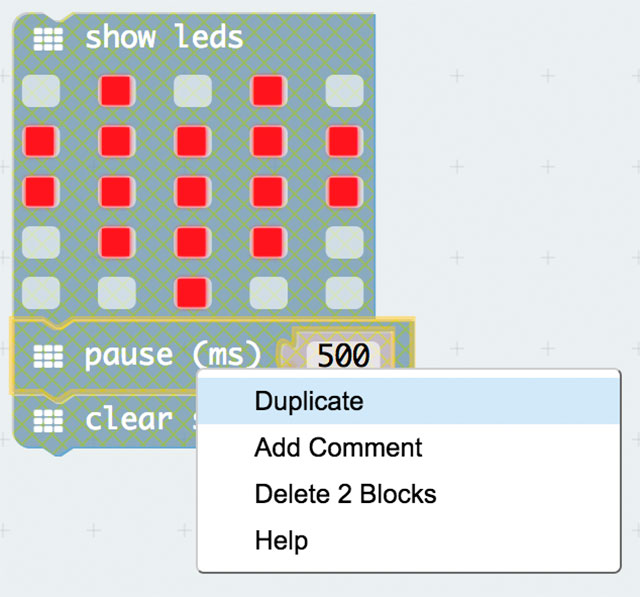Open Help from the context menu
The image size is (640, 597).
point(281,541)
